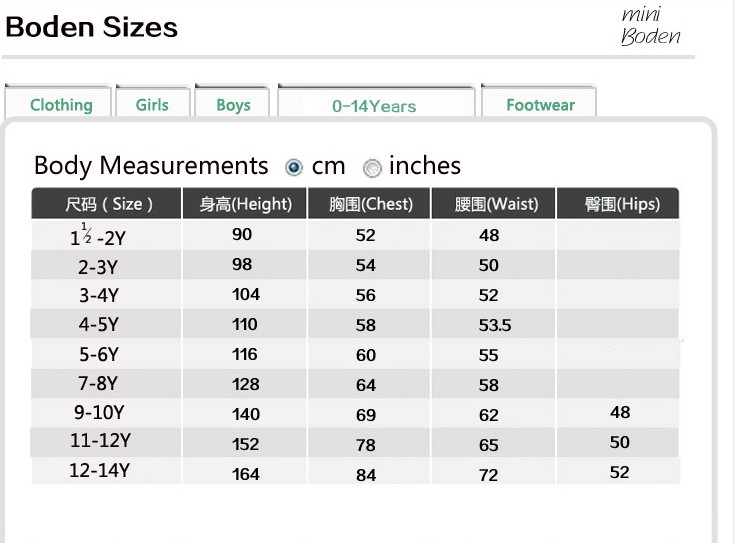Click the Boden Sizes heading
This screenshot has width=735, height=543.
[92, 27]
